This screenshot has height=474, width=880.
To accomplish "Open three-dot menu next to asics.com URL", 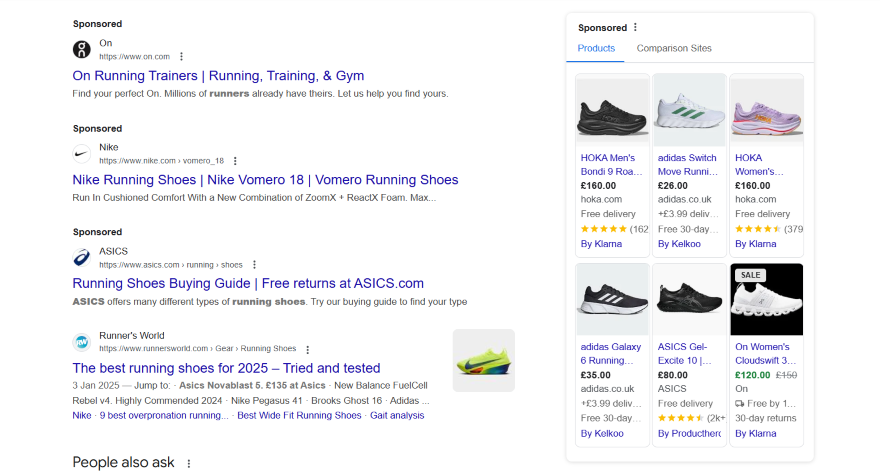I will [x=254, y=265].
